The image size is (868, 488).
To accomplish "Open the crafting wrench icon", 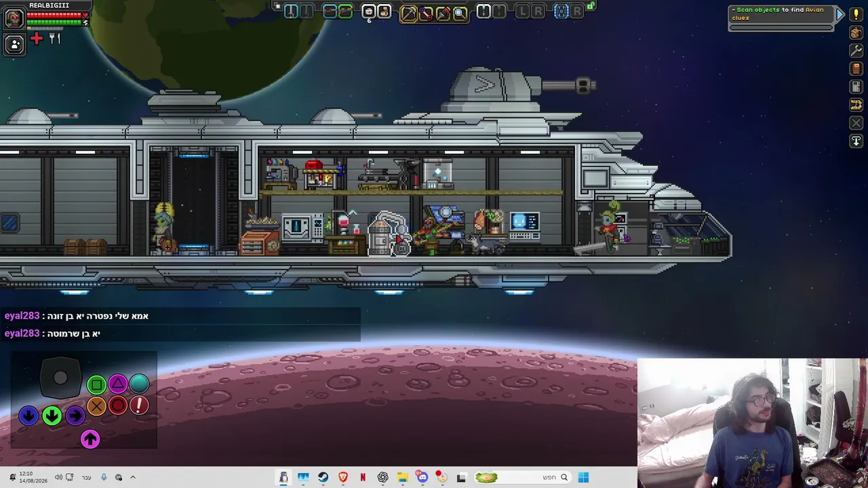I will pos(856,50).
